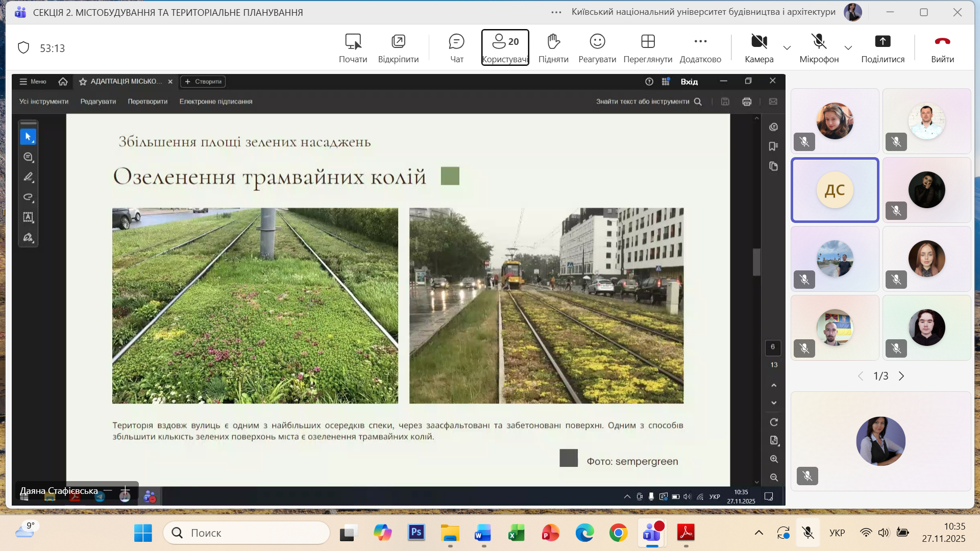
Task: Click the Windows Search box
Action: click(x=247, y=533)
